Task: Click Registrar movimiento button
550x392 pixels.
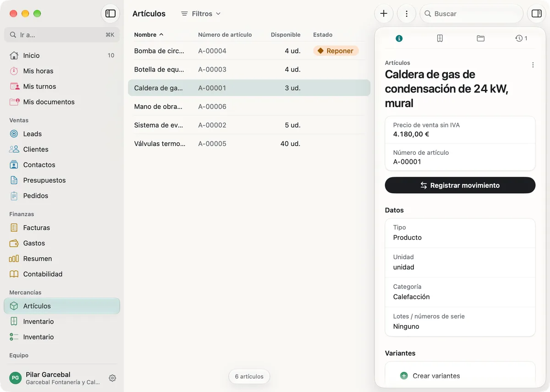Action: (x=460, y=185)
